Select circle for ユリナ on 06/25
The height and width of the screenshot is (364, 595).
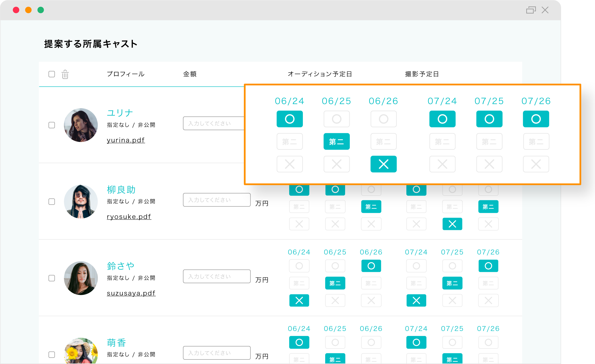[x=336, y=119]
